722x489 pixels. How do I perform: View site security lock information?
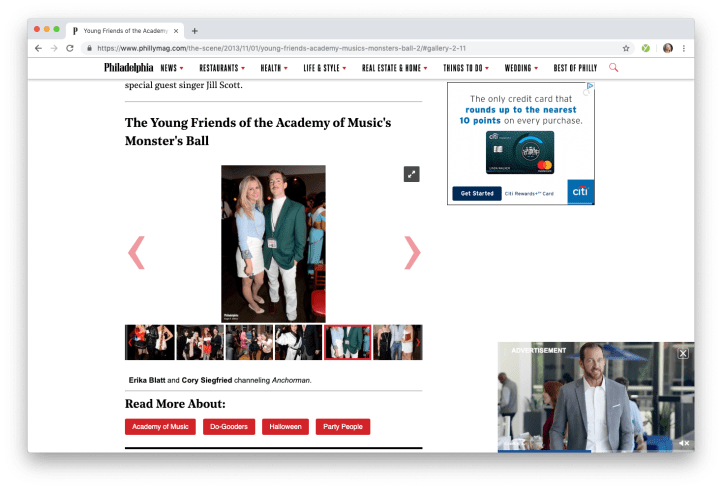[x=89, y=48]
